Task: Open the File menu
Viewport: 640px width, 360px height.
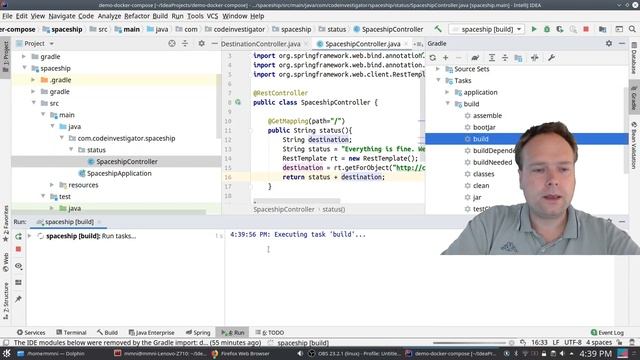Action: (7, 16)
